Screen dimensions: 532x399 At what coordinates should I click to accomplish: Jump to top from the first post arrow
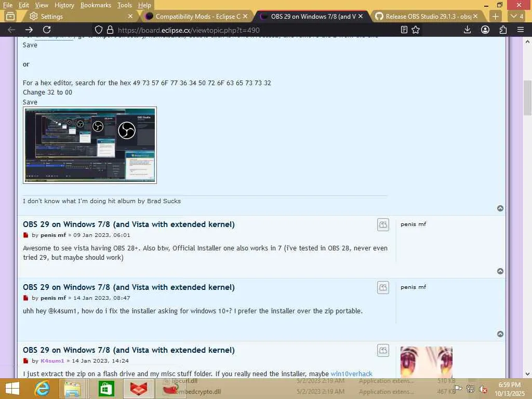tap(500, 208)
